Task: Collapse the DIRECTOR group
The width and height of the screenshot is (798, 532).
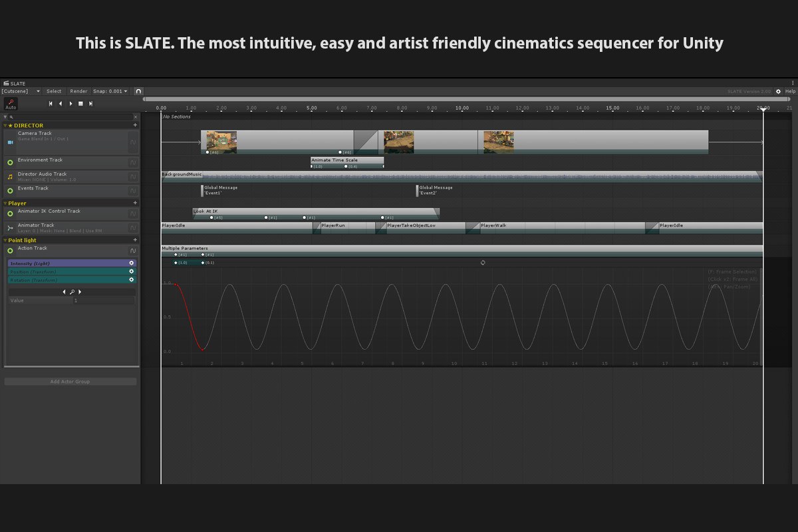Action: coord(6,125)
